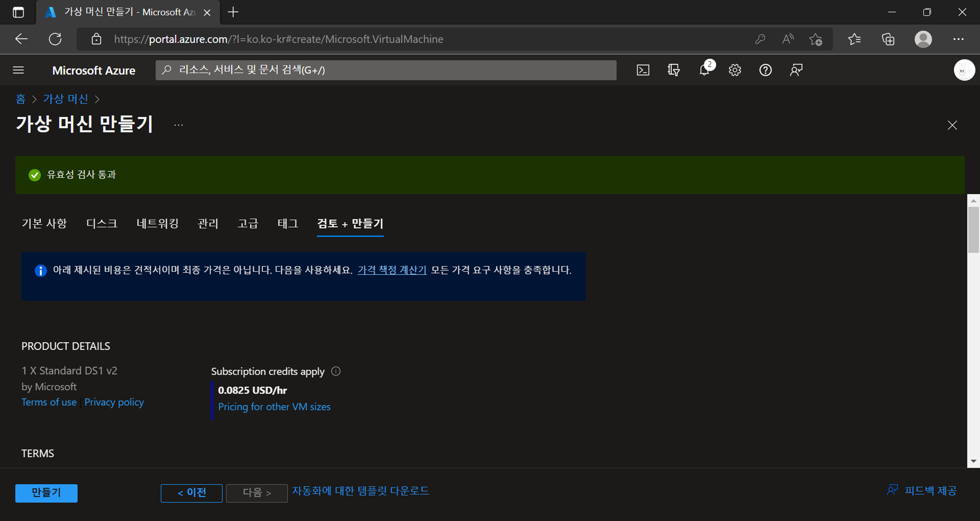Click the browser address bar URL
This screenshot has height=521, width=980.
278,39
